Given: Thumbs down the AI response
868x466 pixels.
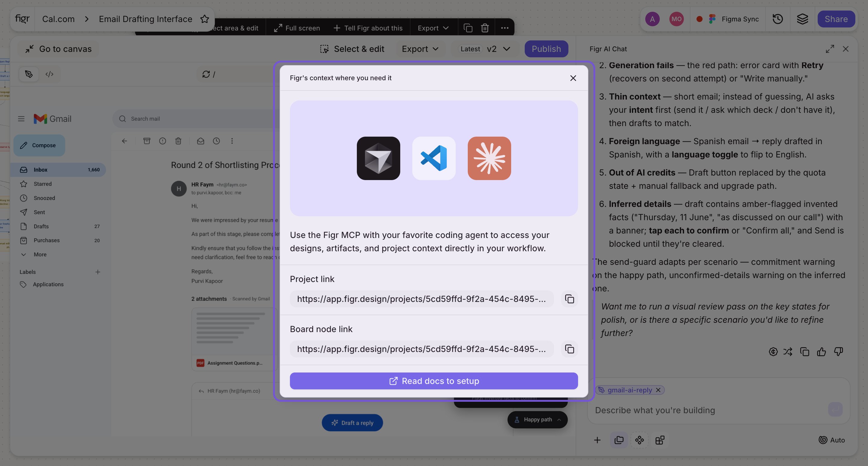Looking at the screenshot, I should pyautogui.click(x=838, y=352).
